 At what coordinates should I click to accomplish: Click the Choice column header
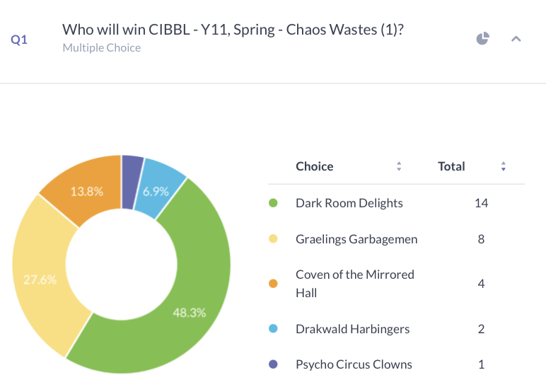(315, 166)
